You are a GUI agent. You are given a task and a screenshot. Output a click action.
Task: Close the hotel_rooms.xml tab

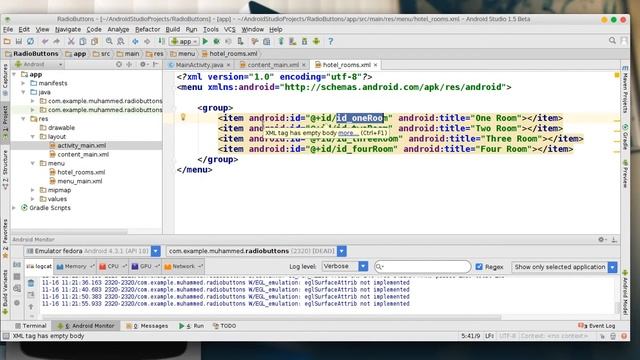375,65
